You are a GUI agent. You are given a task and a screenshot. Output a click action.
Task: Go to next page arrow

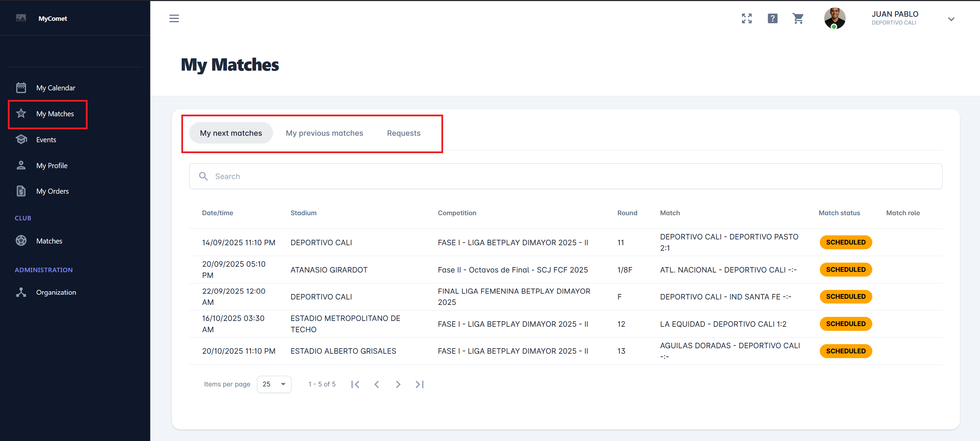[x=398, y=384]
